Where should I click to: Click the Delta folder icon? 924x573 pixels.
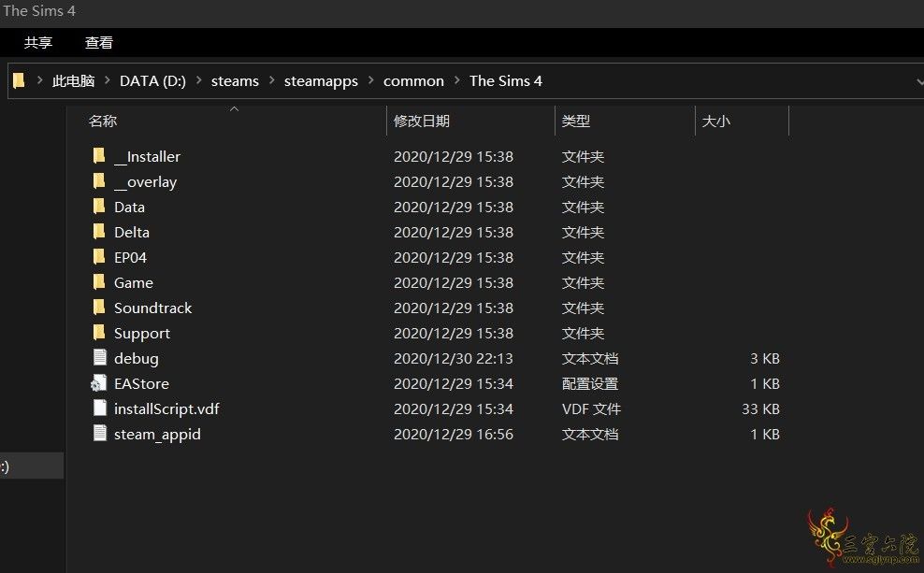point(99,232)
